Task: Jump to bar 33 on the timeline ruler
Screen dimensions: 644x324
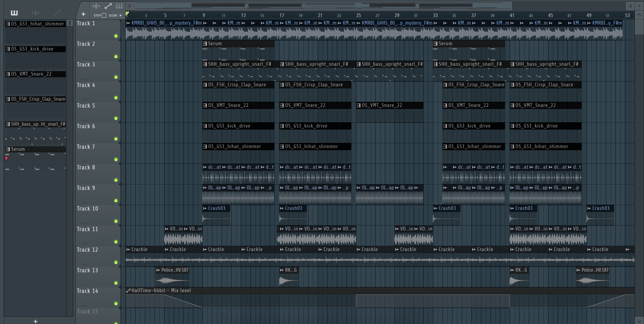Action: click(435, 15)
